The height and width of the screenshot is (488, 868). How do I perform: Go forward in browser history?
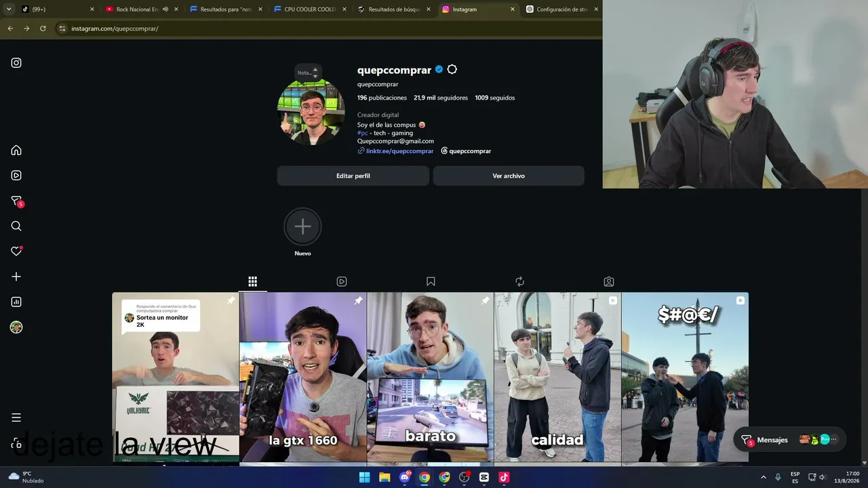26,28
